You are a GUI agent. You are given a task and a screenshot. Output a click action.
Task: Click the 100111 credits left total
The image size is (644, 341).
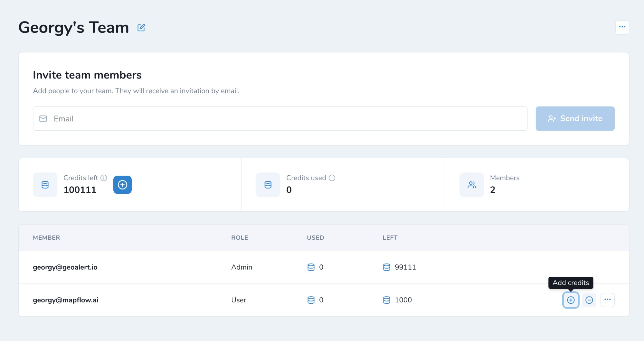[80, 190]
